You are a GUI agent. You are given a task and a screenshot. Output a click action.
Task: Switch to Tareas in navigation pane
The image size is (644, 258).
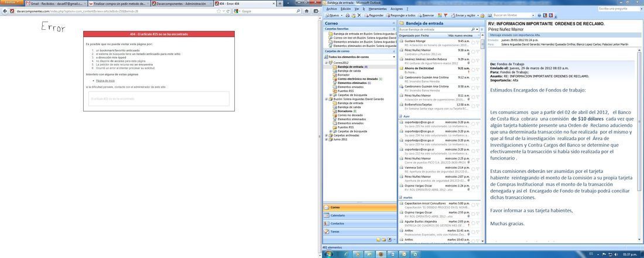pos(360,232)
